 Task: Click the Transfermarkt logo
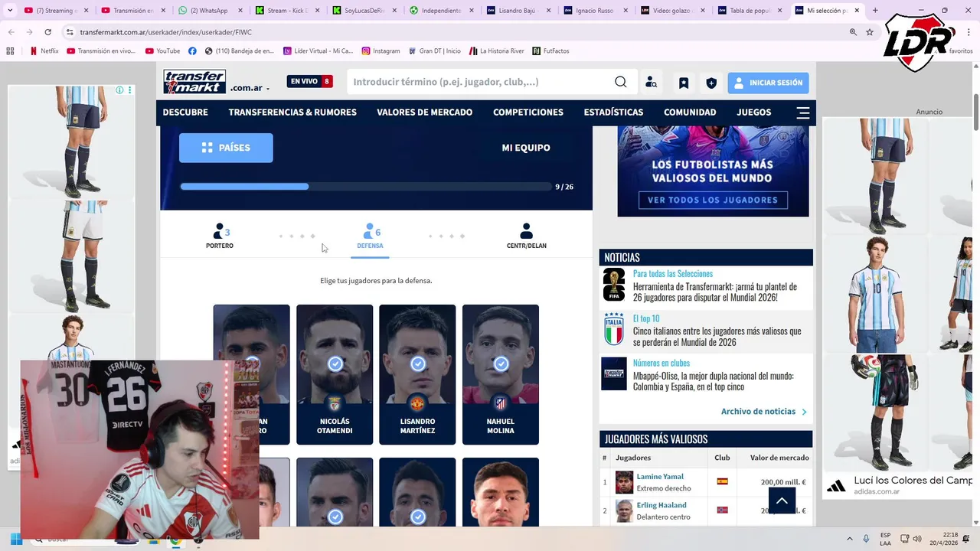(194, 82)
